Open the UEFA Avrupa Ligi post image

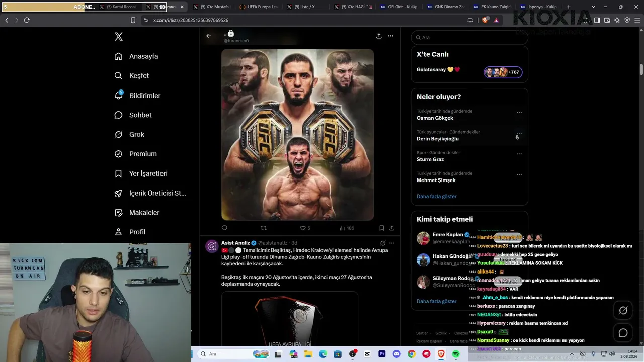point(290,319)
